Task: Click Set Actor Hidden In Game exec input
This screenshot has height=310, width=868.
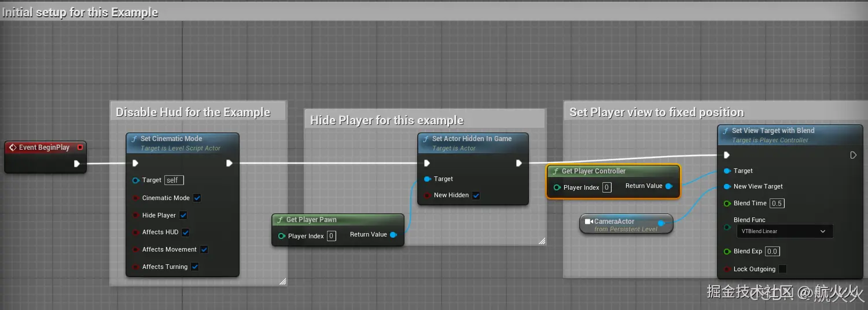Action: click(x=427, y=163)
